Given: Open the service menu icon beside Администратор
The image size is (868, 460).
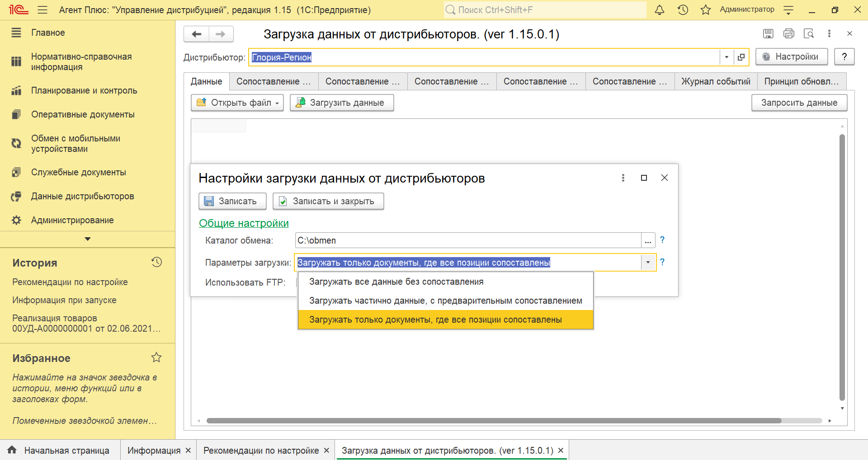Looking at the screenshot, I should [788, 9].
